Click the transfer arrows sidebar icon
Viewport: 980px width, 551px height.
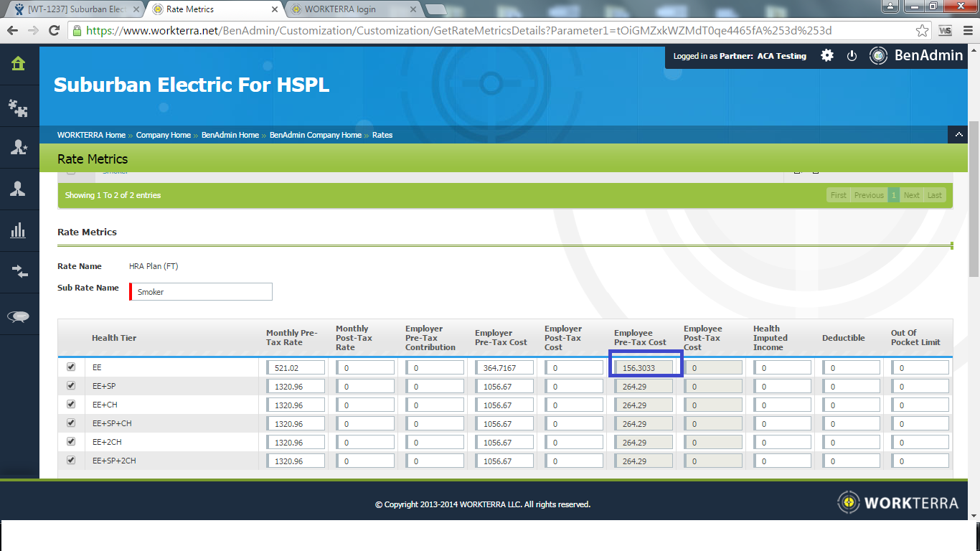18,271
